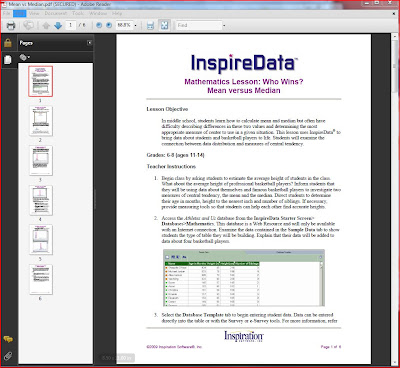The height and width of the screenshot is (368, 400).
Task: Select page 1 thumbnail
Action: 40,81
